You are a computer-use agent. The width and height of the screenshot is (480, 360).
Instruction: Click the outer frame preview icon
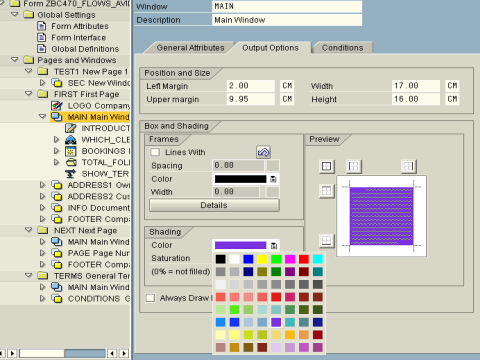coord(326,166)
